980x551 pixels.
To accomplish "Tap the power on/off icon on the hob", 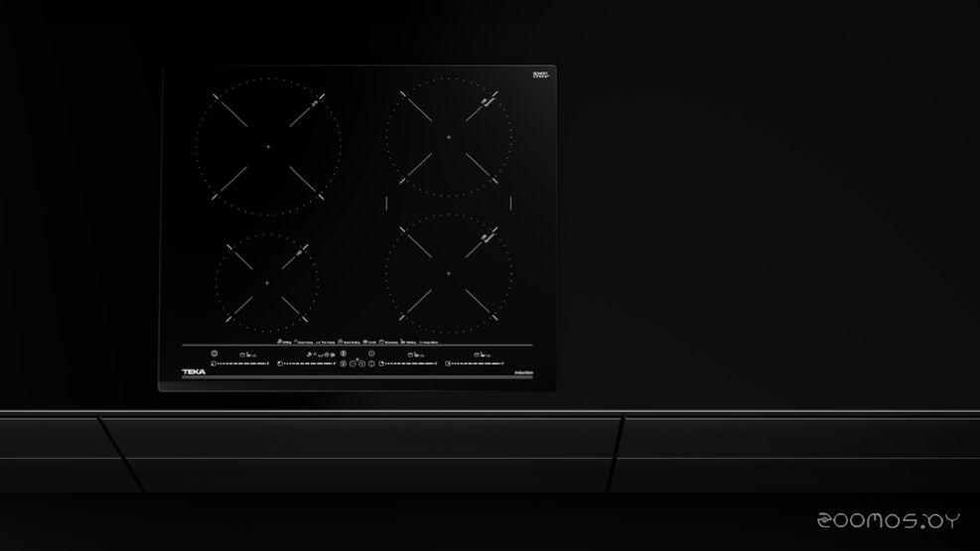I will click(214, 353).
